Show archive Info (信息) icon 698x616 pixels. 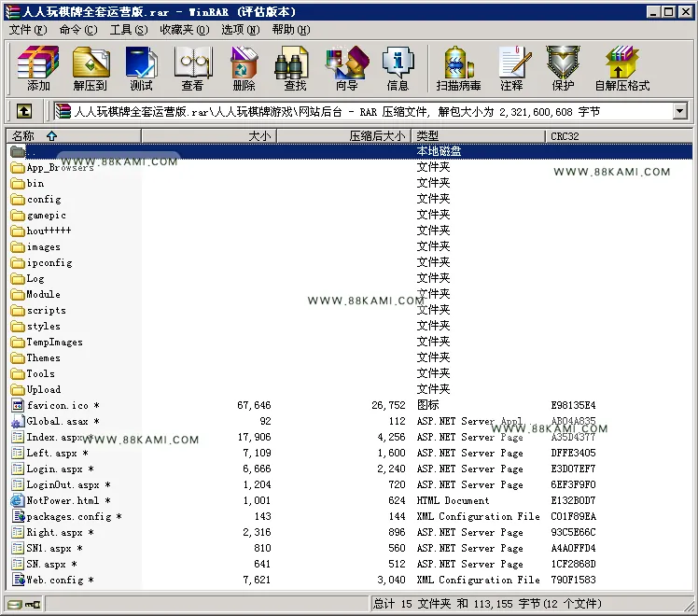[x=398, y=67]
